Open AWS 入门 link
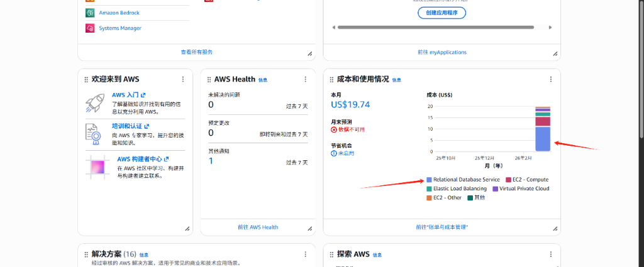This screenshot has height=267, width=644. 128,95
